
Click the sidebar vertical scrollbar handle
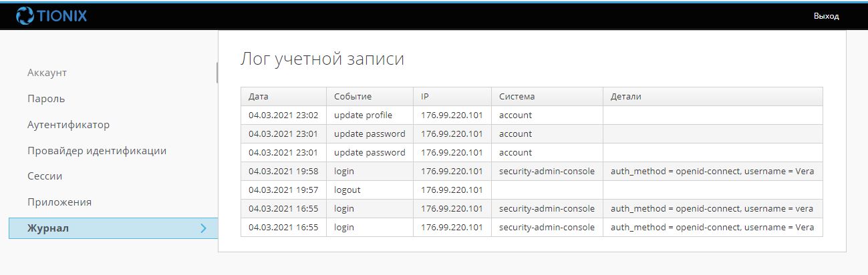tap(217, 72)
